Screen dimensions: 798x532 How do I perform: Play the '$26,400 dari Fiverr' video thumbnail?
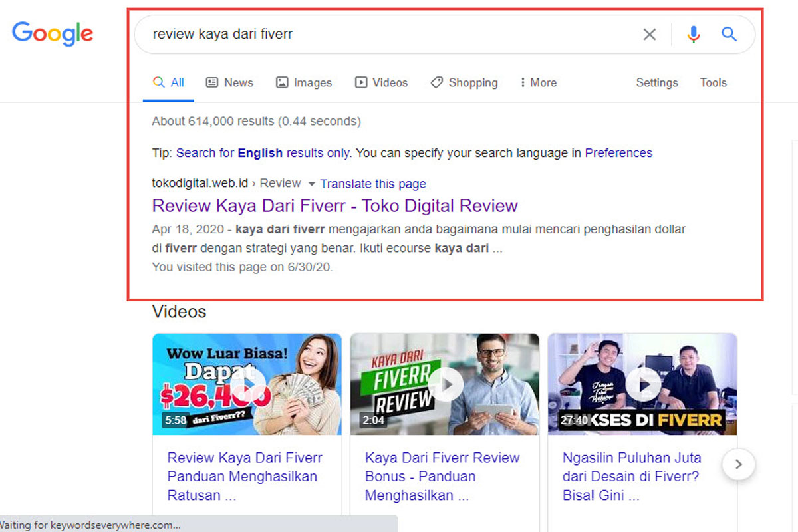pos(247,384)
